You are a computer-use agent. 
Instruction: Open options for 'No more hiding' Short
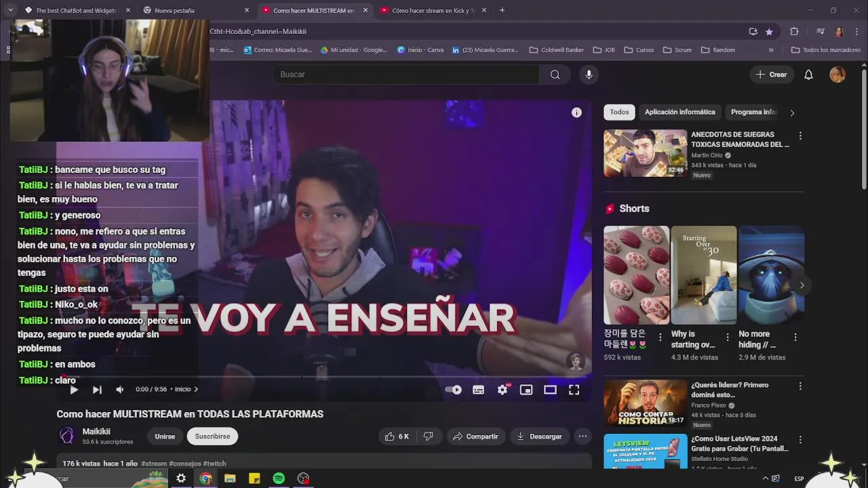(795, 337)
